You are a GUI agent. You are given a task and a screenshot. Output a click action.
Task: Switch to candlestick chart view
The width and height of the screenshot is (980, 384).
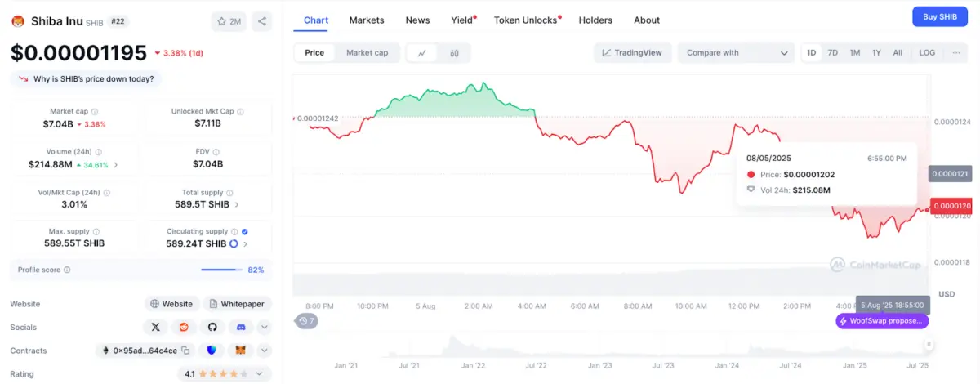454,53
